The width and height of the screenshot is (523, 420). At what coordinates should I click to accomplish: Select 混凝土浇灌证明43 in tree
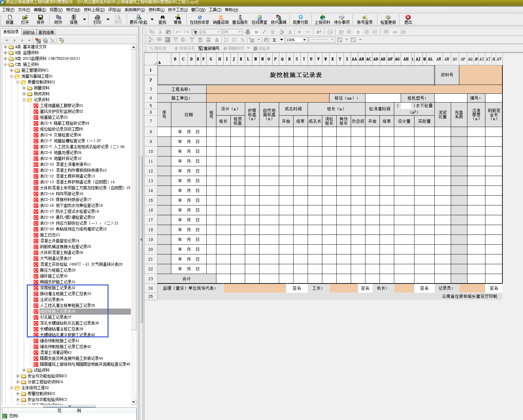[x=56, y=352]
